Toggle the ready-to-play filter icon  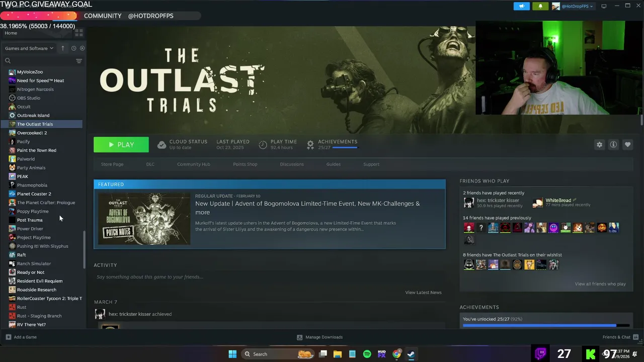(82, 48)
